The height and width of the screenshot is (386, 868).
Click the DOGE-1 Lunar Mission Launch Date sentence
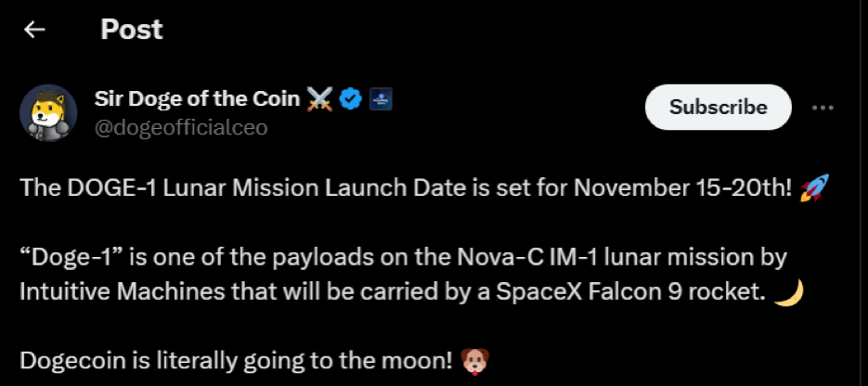click(279, 187)
